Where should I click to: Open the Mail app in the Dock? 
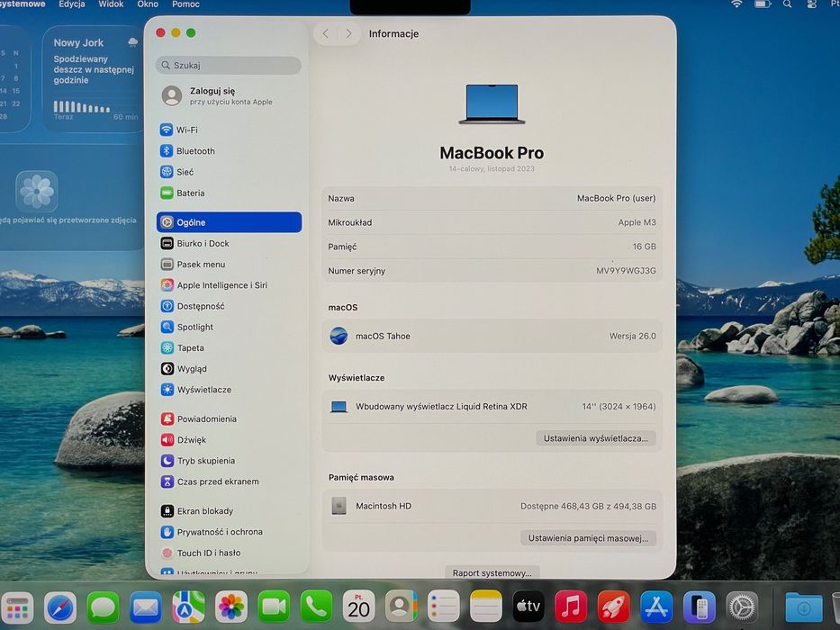tap(146, 608)
